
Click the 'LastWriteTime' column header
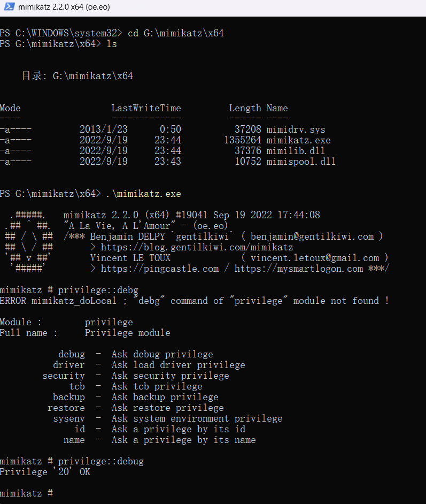point(146,108)
